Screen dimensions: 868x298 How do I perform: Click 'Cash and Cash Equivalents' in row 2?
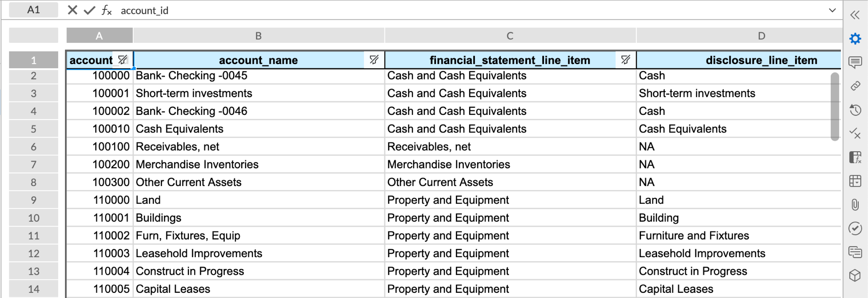(x=510, y=76)
